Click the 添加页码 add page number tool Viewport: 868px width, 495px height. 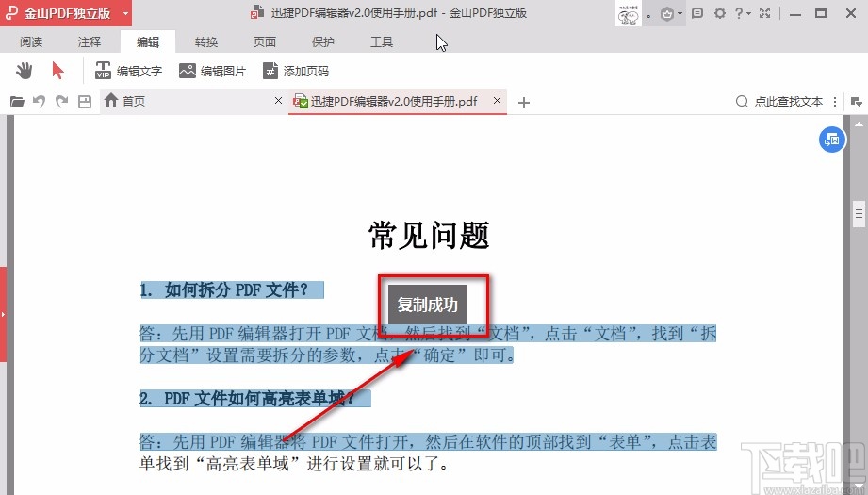coord(296,71)
